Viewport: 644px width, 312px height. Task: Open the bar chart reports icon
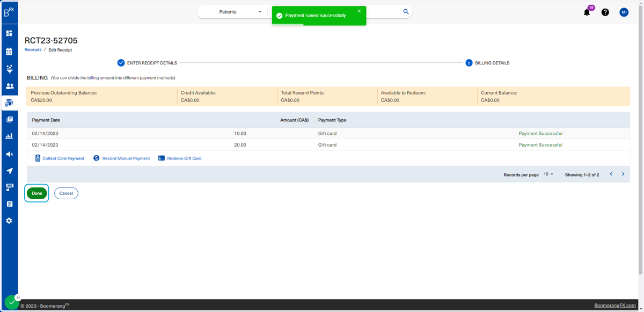coord(9,136)
